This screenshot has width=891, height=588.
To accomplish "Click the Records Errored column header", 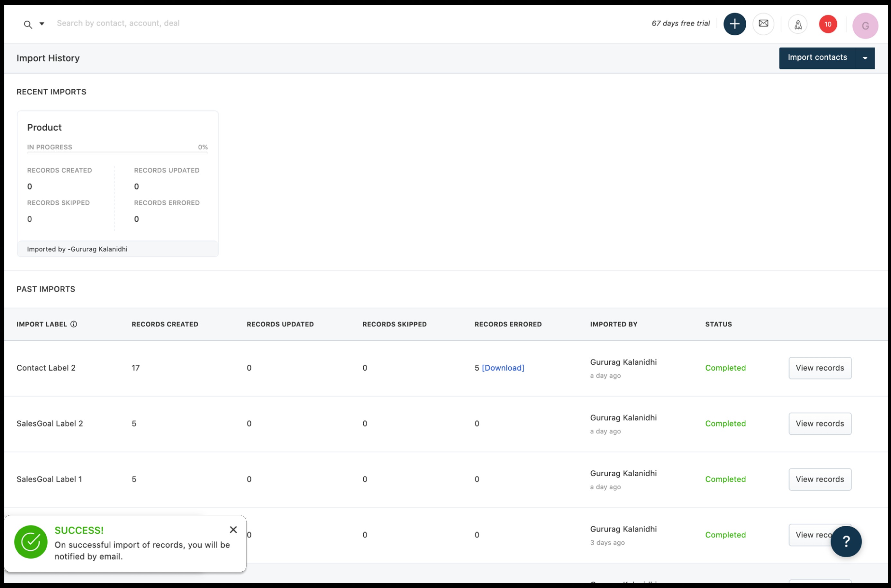I will tap(508, 324).
